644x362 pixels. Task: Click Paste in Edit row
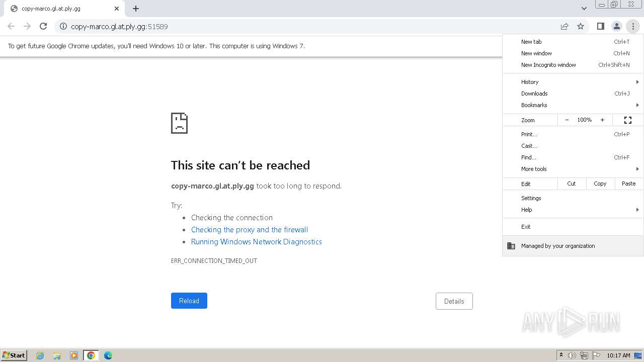click(x=629, y=184)
